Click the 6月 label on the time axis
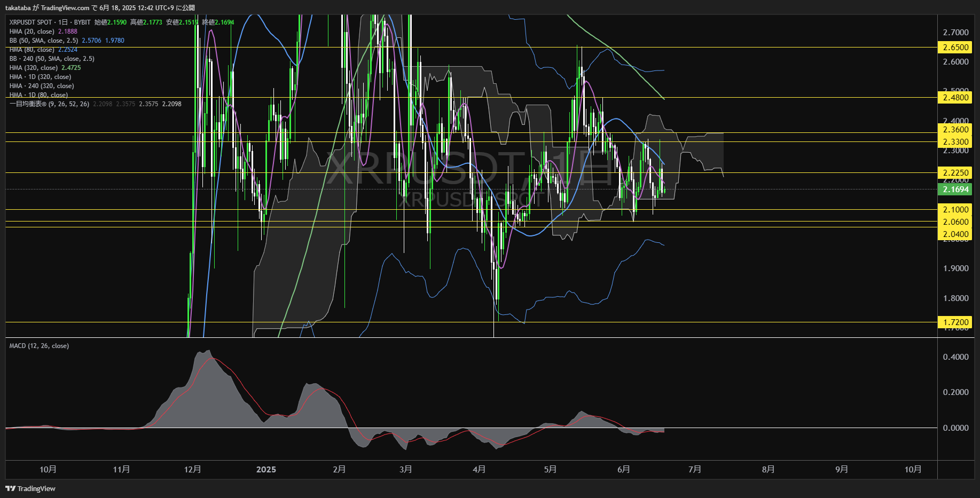The width and height of the screenshot is (980, 498). click(x=623, y=470)
